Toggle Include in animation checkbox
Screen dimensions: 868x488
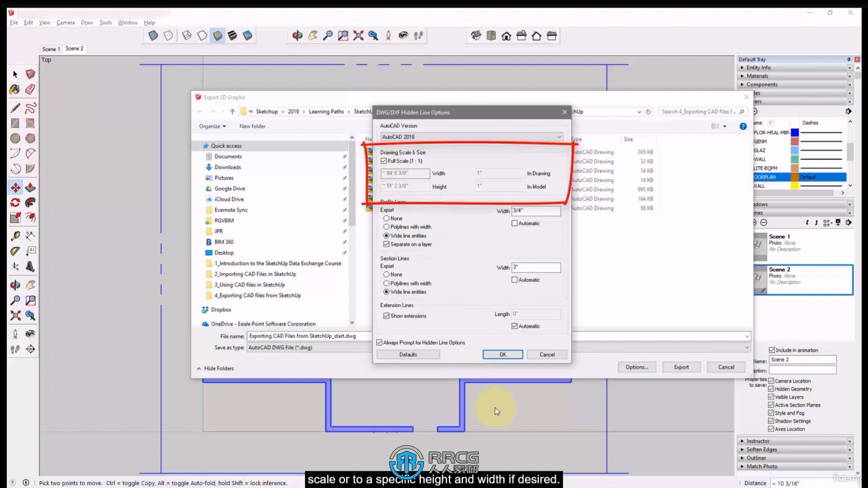(772, 350)
